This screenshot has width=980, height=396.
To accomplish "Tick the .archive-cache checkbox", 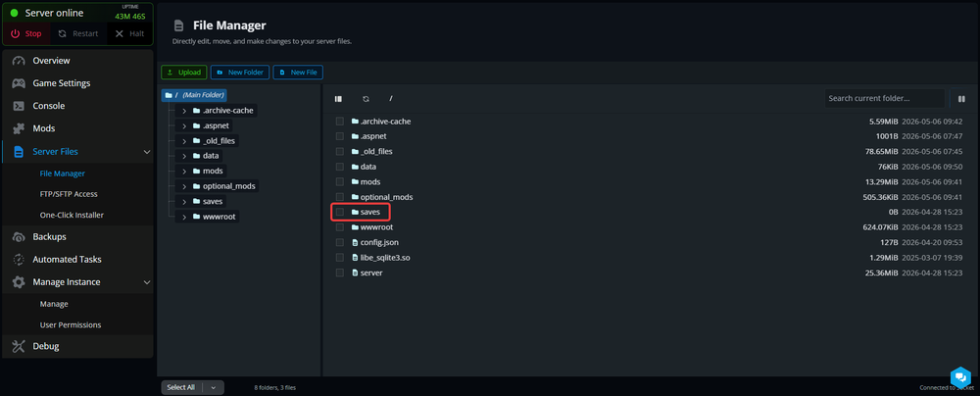I will [x=339, y=122].
